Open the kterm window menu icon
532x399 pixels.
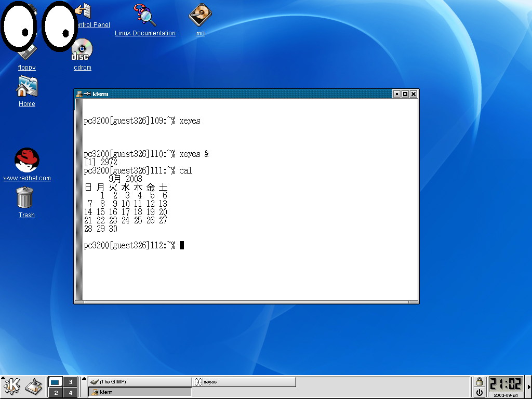(x=79, y=94)
